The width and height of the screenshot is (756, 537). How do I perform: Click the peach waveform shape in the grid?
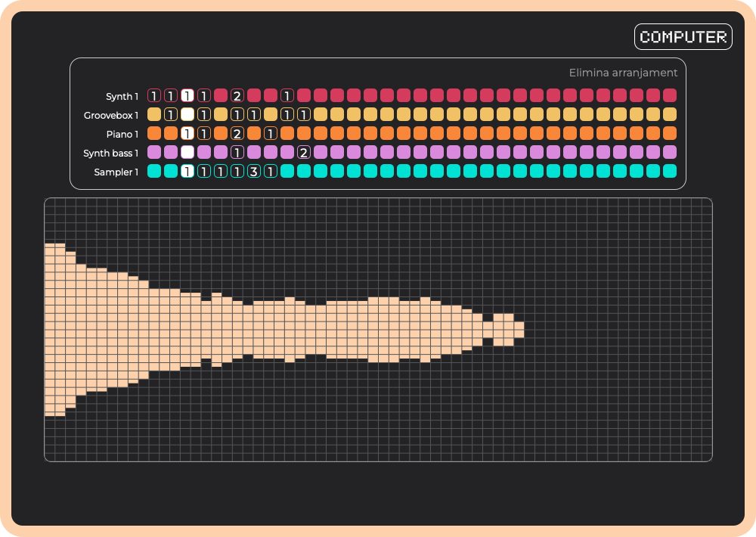coord(227,330)
